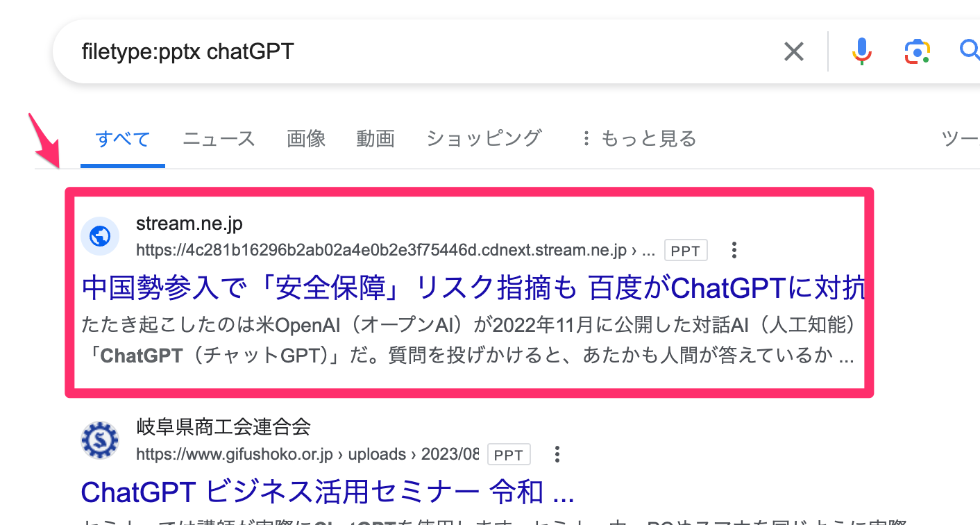The width and height of the screenshot is (980, 525).
Task: Click the 岐阜県商工会連合会 site name
Action: point(223,426)
